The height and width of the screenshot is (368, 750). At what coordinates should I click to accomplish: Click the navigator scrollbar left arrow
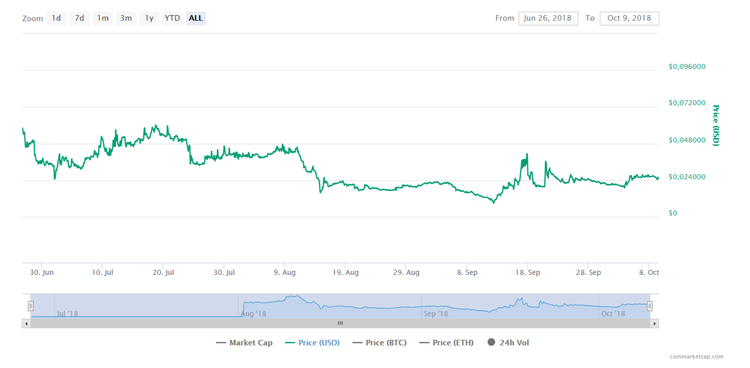click(26, 323)
